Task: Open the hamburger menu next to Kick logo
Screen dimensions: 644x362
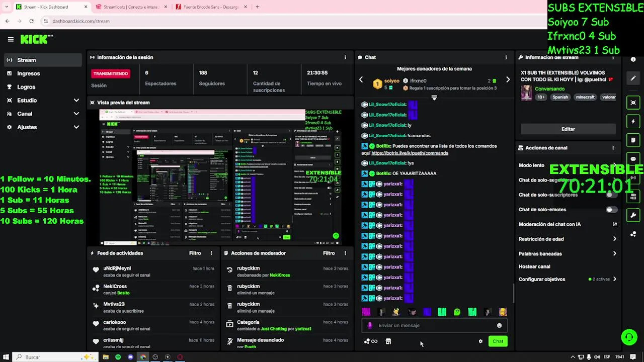Action: click(11, 39)
